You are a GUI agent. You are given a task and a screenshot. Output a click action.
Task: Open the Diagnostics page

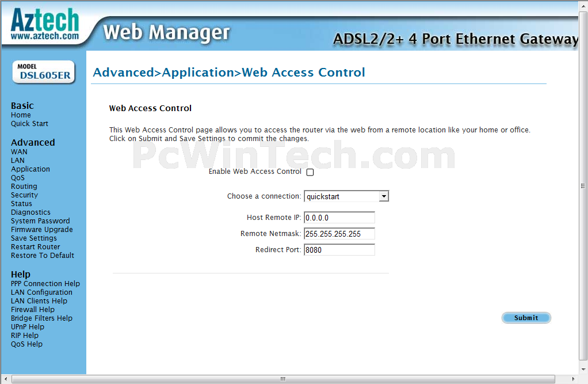click(x=30, y=212)
